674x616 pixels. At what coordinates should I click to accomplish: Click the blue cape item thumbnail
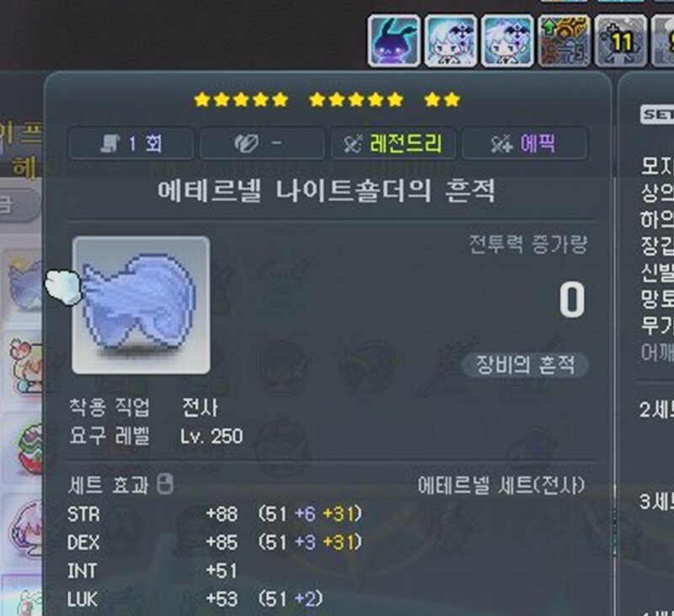141,305
